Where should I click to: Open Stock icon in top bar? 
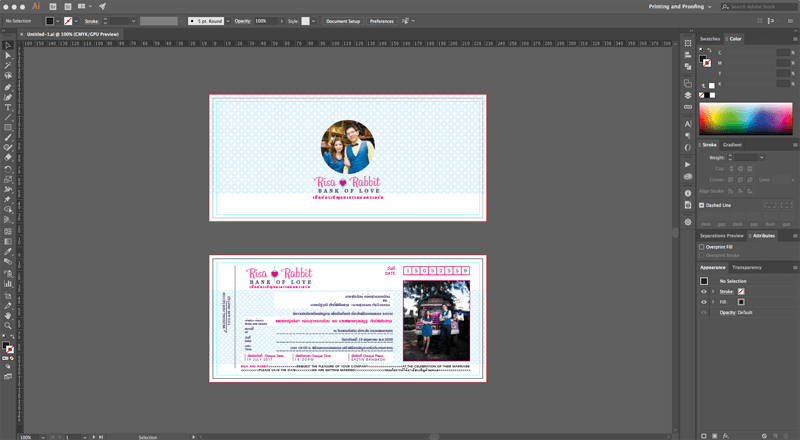pos(67,7)
